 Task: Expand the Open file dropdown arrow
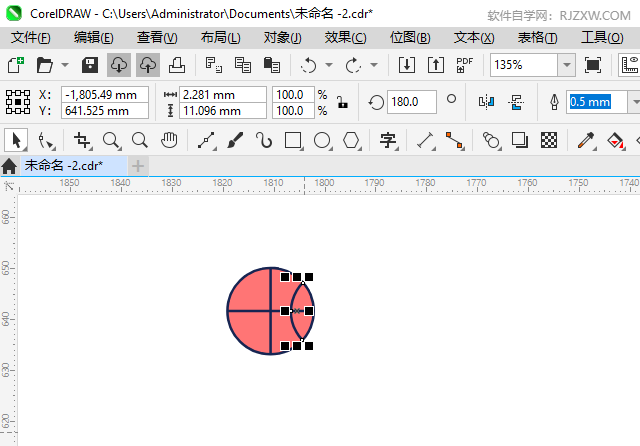point(65,65)
